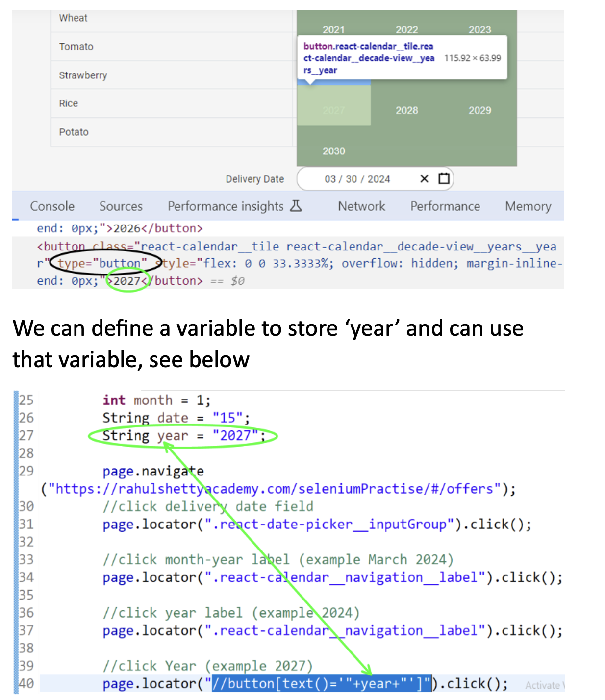Choose year 2023

(479, 30)
